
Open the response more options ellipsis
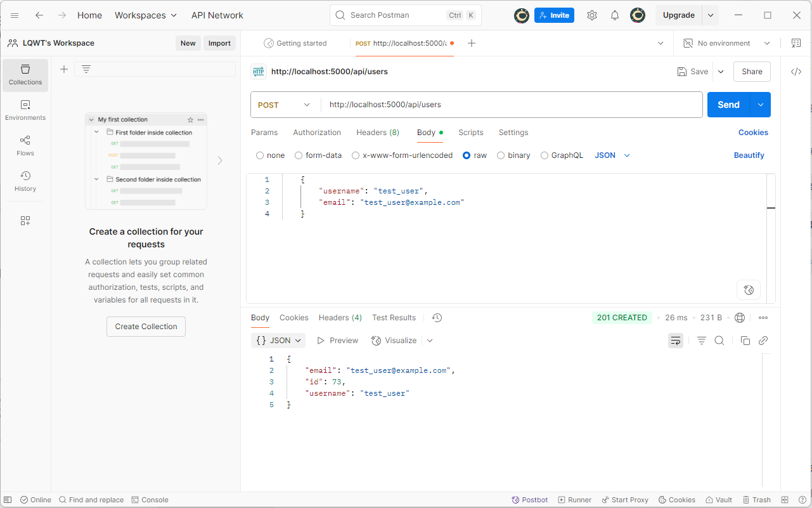(x=763, y=318)
